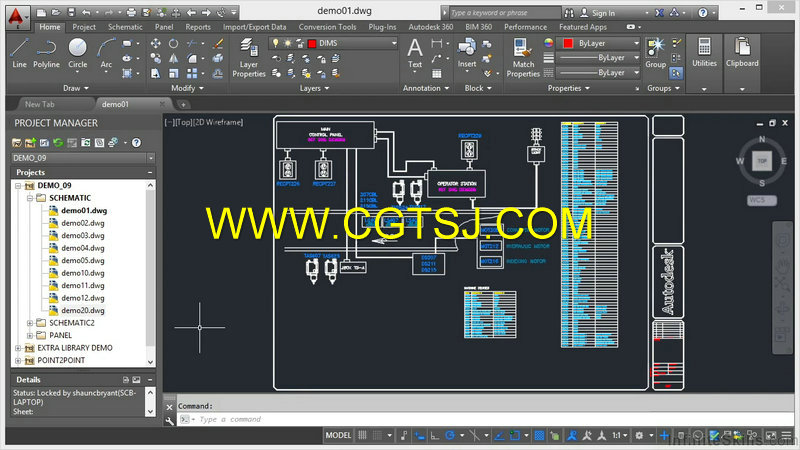Open the Schematic ribbon tab
The height and width of the screenshot is (450, 800).
pyautogui.click(x=125, y=27)
